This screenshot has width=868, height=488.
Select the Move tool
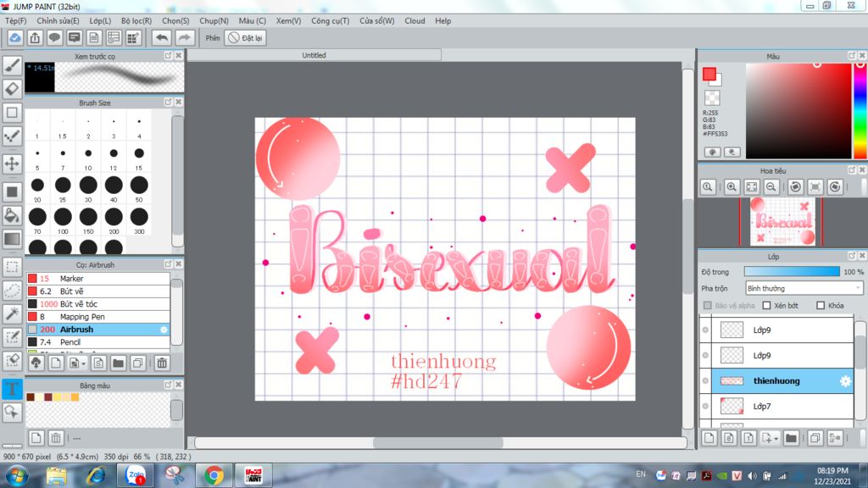(12, 164)
